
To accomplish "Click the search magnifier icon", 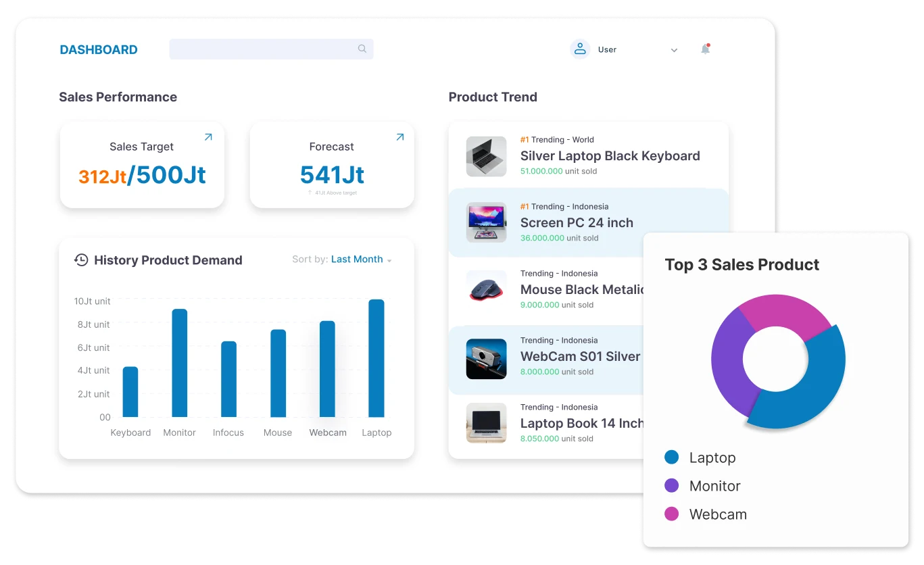I will [x=362, y=49].
